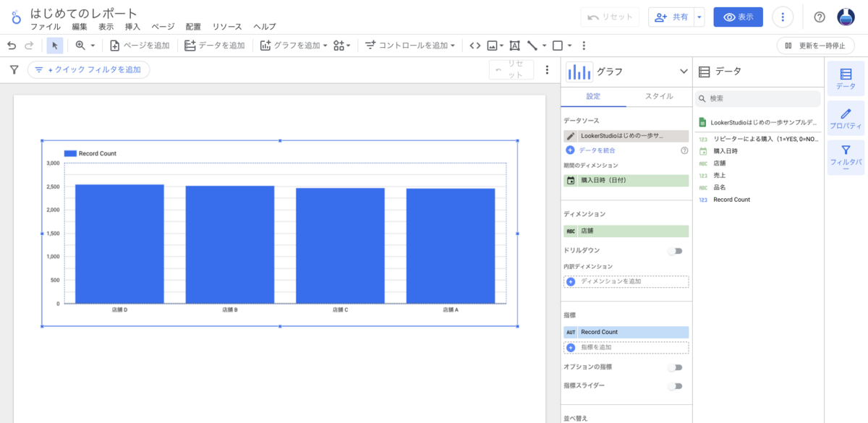
Task: Click the AUT aggregation badge on Record Count
Action: (x=571, y=332)
